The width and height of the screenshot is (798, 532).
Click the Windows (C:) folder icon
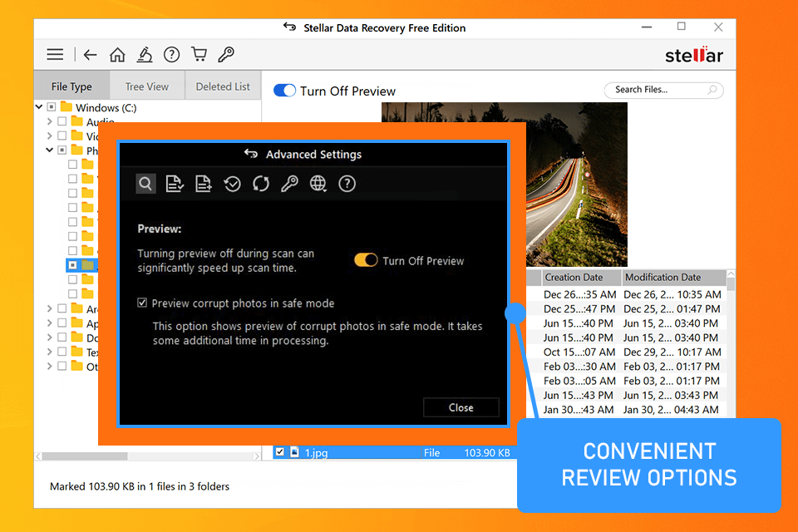[66, 107]
